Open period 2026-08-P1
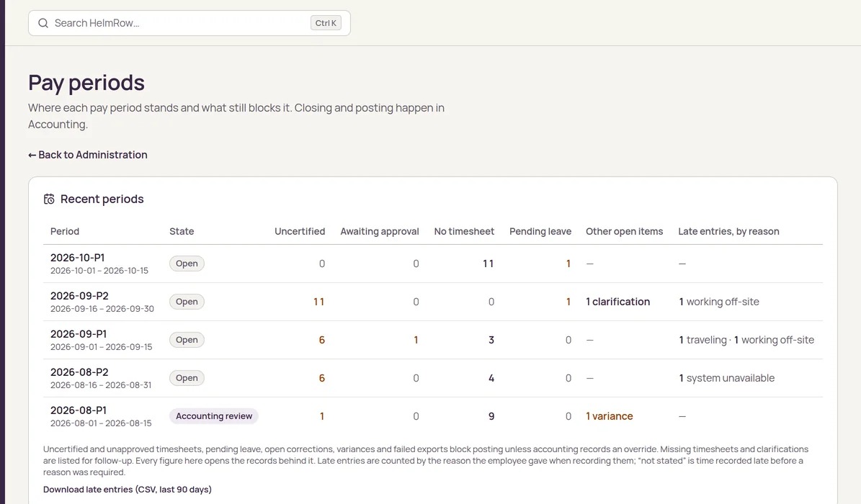 click(x=79, y=410)
